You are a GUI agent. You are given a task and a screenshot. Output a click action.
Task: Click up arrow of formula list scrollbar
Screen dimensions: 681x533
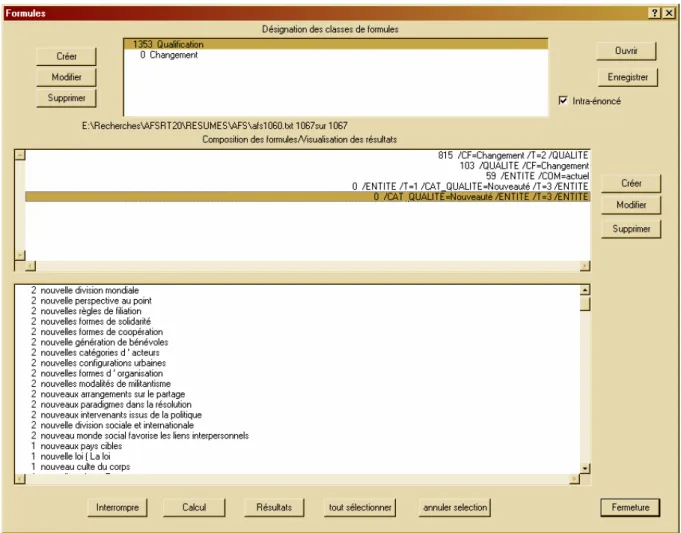click(20, 155)
